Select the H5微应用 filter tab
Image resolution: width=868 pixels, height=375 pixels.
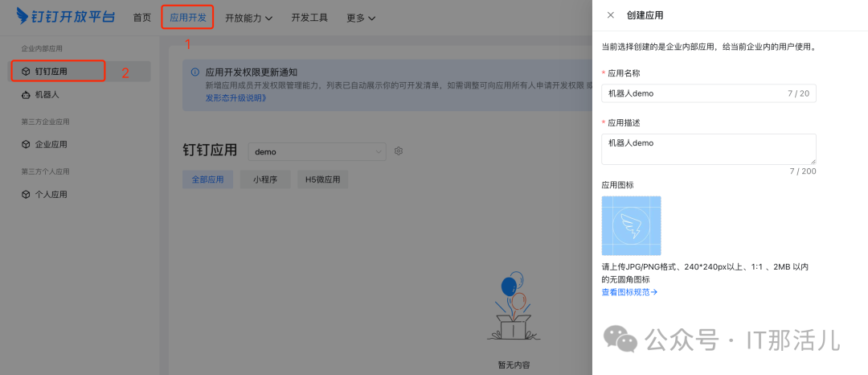point(323,179)
